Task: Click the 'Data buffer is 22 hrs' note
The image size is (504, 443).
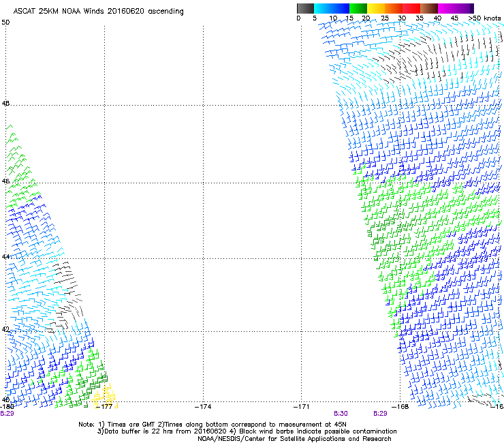Action: [x=247, y=431]
